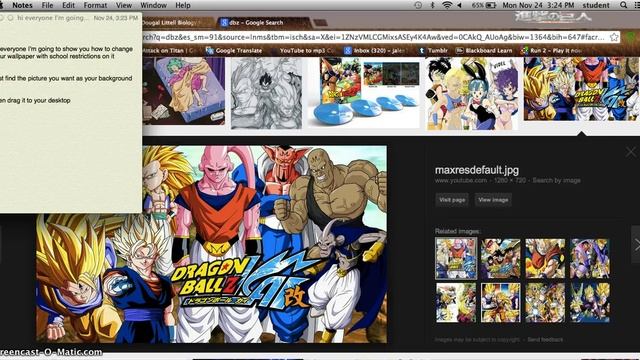The height and width of the screenshot is (360, 640).
Task: Click the volume icon in menu bar
Action: [460, 5]
